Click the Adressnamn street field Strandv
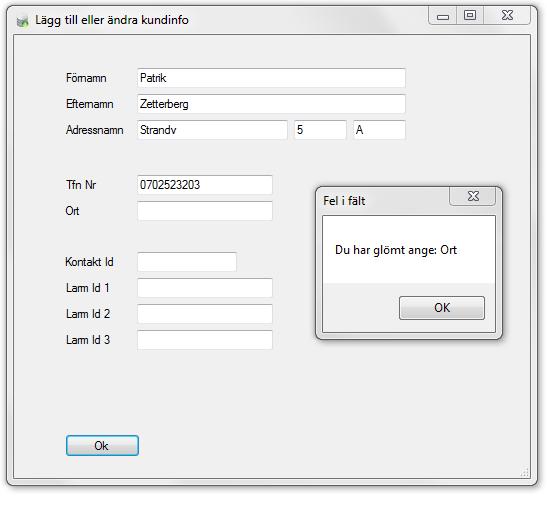547x510 pixels. 212,130
